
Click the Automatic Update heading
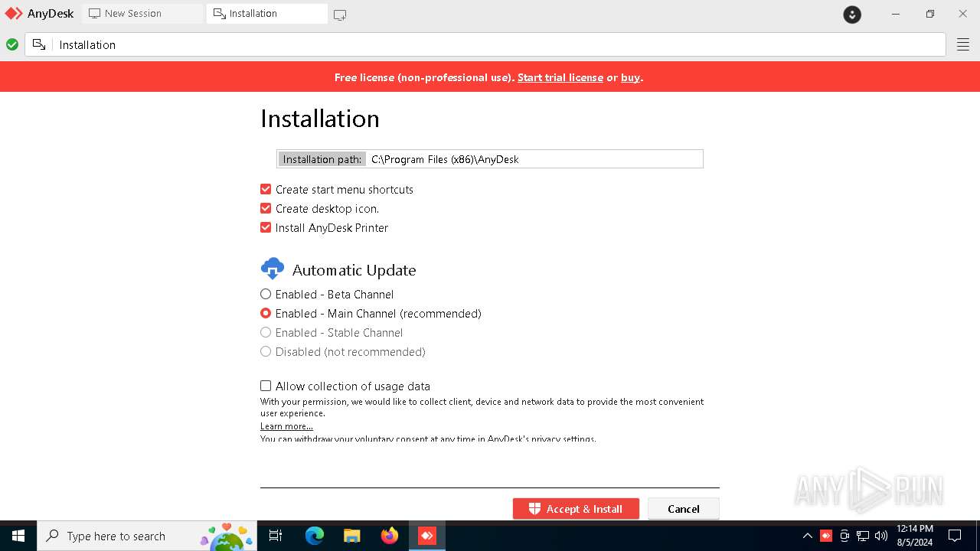pos(354,270)
